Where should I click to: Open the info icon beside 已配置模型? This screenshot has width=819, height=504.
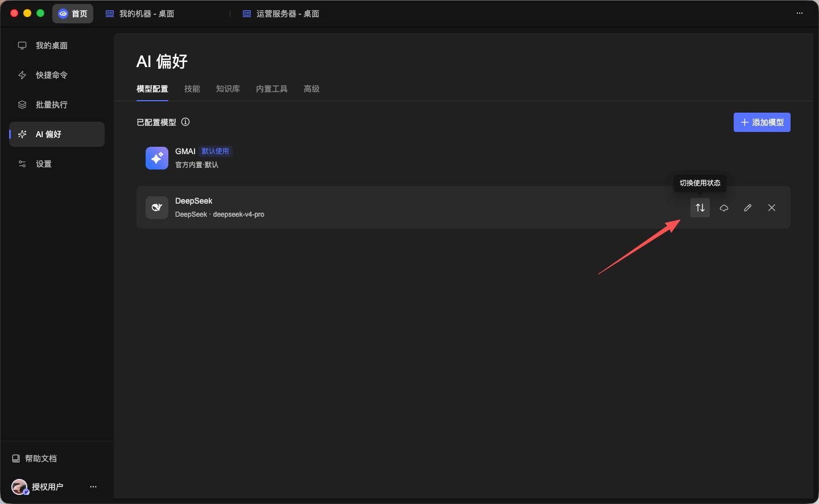(x=185, y=122)
